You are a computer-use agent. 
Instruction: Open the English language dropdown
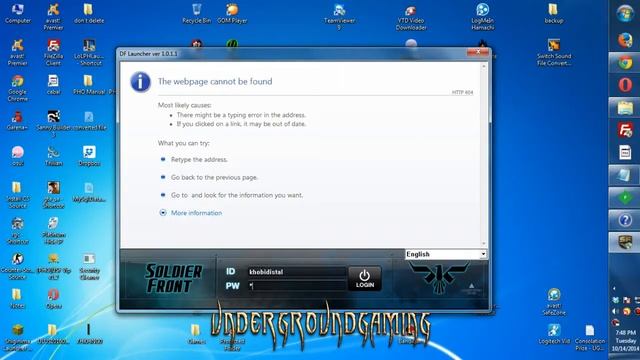[x=446, y=254]
